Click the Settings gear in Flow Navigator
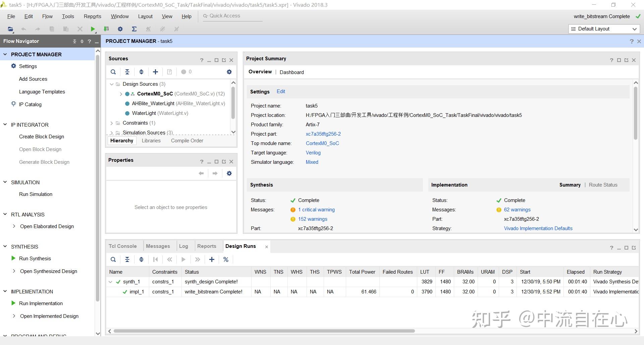This screenshot has width=644, height=345. 13,66
